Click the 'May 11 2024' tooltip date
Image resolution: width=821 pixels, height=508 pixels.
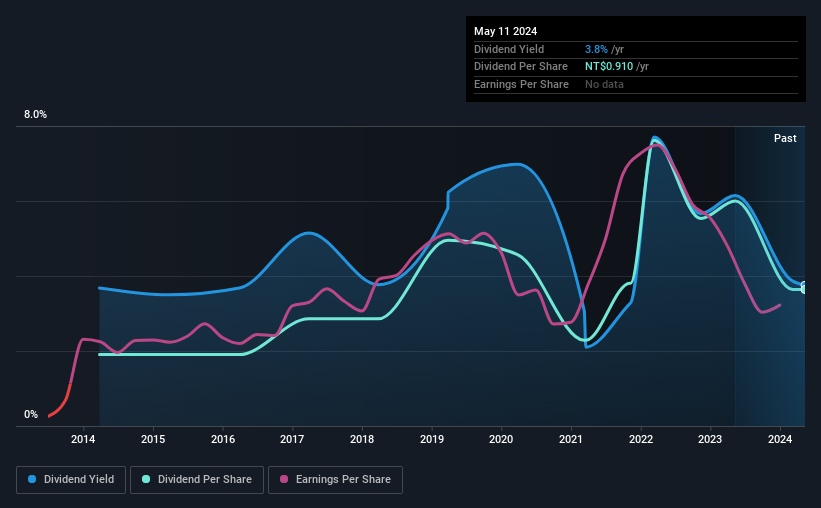coord(505,31)
